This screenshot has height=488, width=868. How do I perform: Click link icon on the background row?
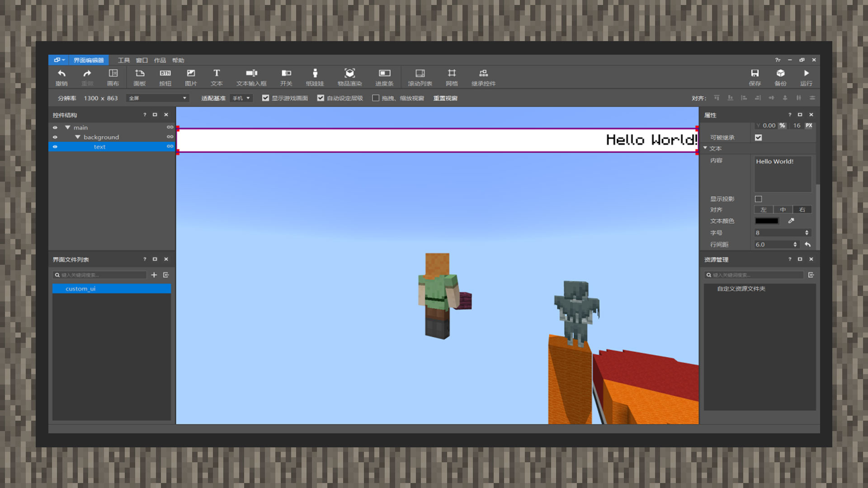(x=170, y=137)
